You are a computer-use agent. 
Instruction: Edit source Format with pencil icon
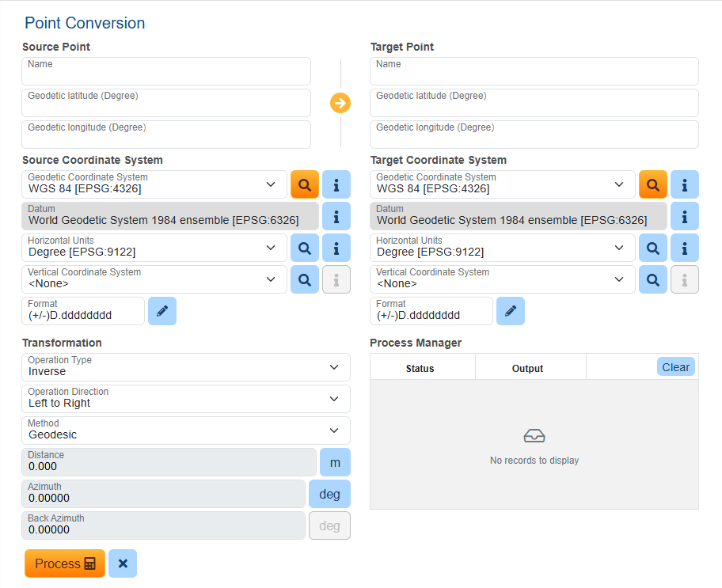(x=162, y=311)
